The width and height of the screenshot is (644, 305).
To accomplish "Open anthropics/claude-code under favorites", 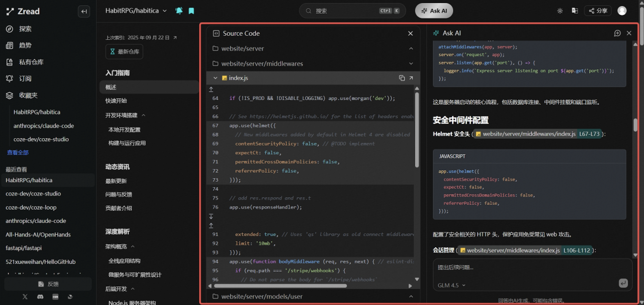I will tap(44, 126).
